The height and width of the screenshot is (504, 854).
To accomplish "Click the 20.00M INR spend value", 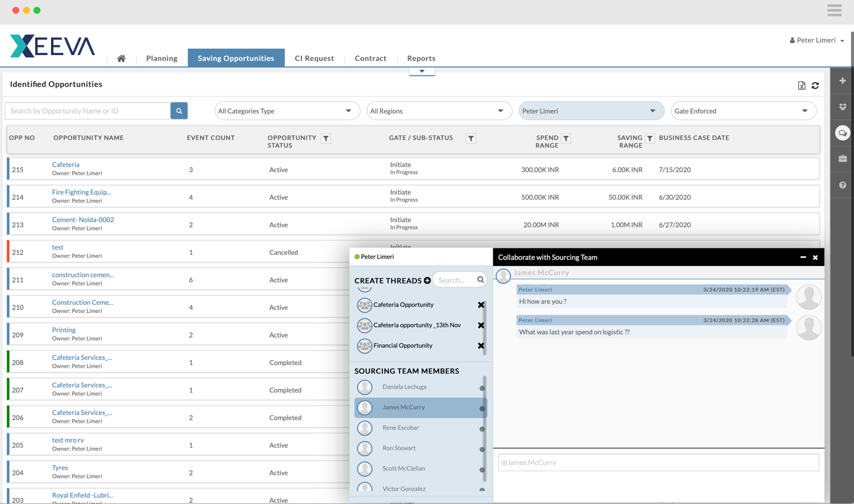I will tap(541, 225).
